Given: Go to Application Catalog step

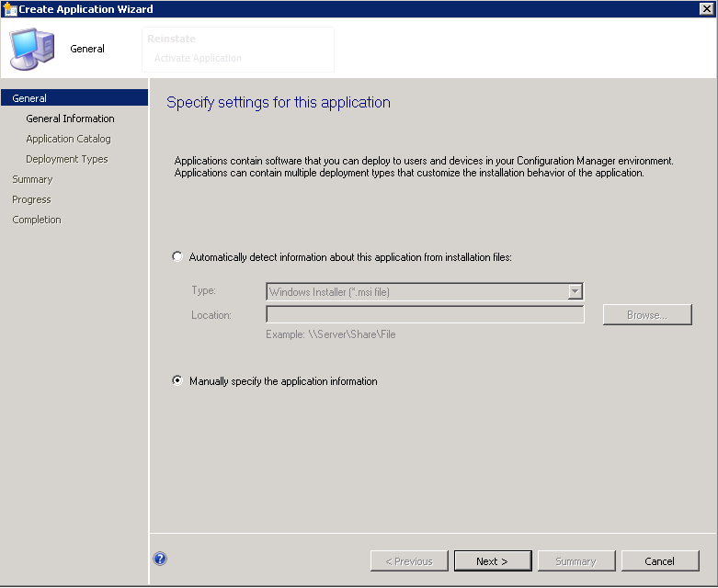Looking at the screenshot, I should click(x=68, y=139).
